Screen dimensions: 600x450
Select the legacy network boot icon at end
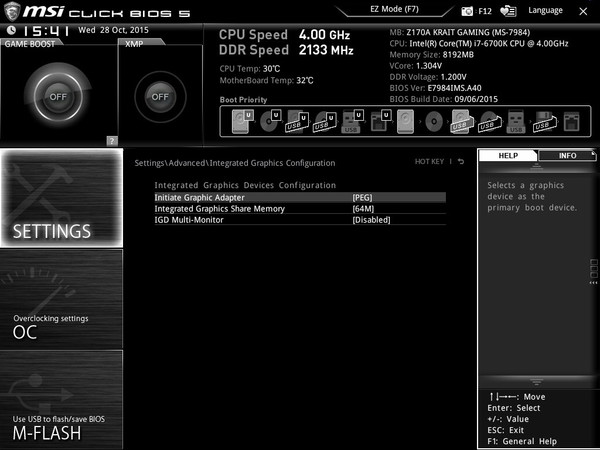click(572, 122)
